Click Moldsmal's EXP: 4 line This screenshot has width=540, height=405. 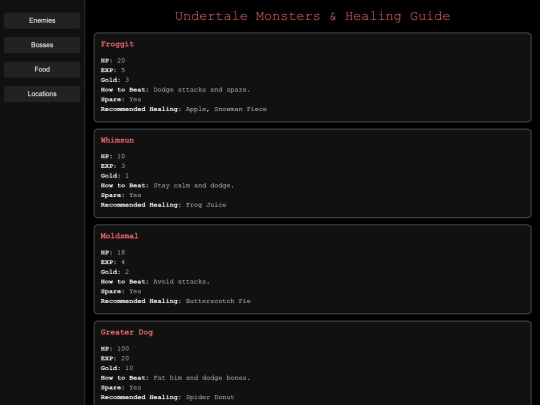point(113,262)
